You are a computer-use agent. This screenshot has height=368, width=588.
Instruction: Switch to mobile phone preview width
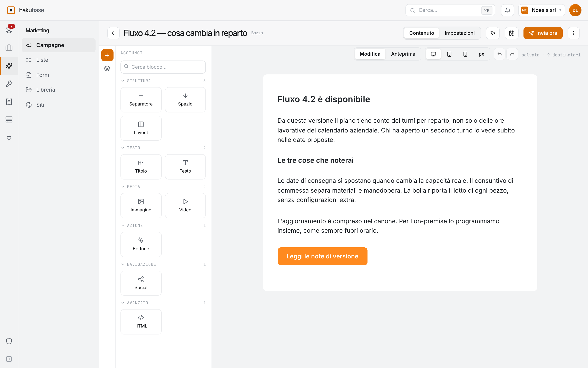point(465,54)
